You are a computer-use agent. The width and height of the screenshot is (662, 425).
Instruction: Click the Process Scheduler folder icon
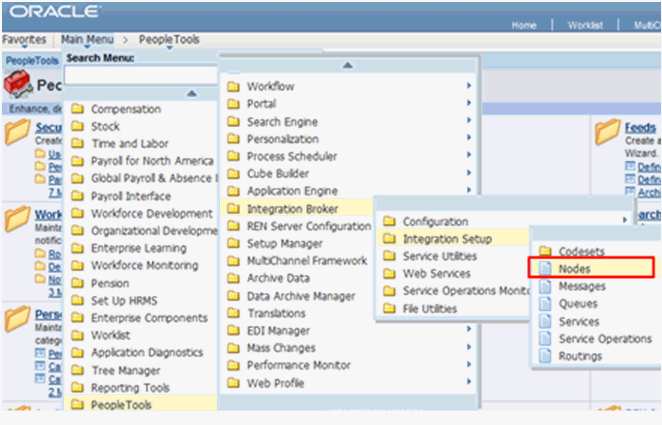(233, 156)
